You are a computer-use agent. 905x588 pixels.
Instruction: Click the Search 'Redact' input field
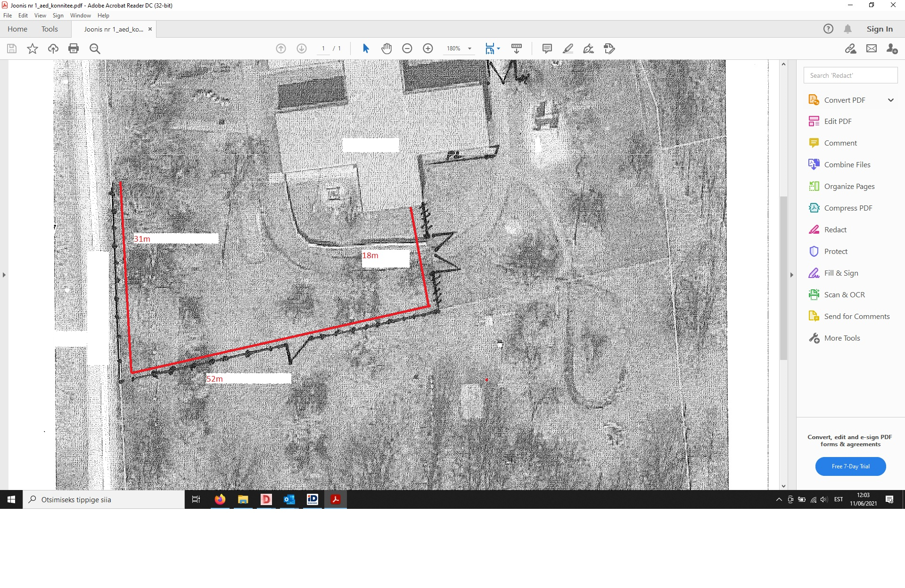click(850, 75)
